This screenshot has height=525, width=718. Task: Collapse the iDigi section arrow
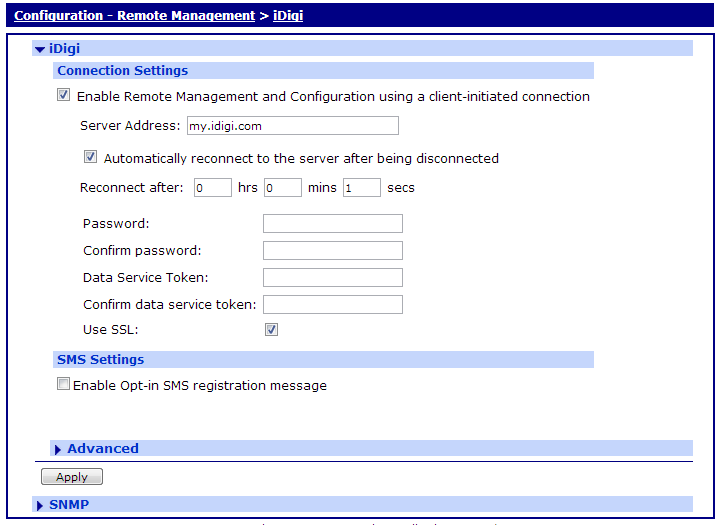click(x=39, y=48)
